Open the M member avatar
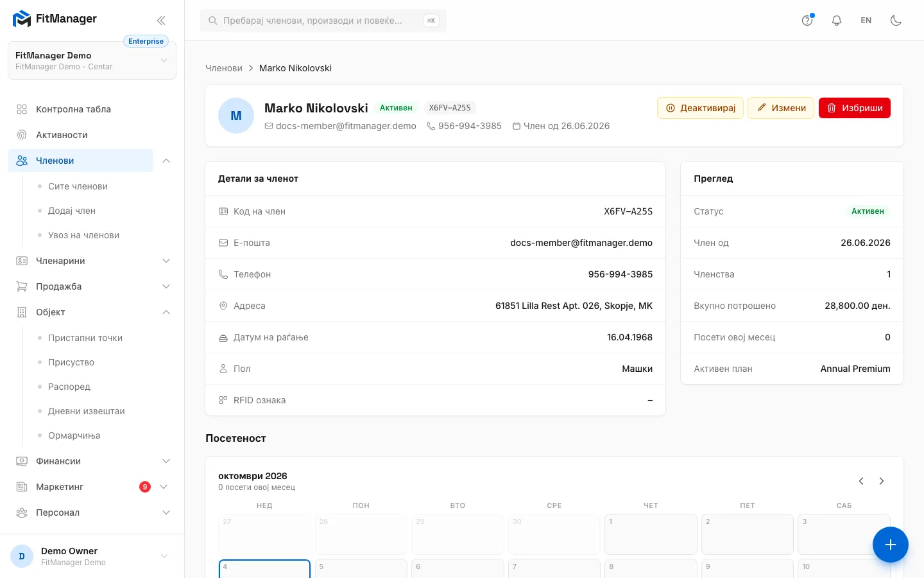The width and height of the screenshot is (924, 578). click(236, 116)
